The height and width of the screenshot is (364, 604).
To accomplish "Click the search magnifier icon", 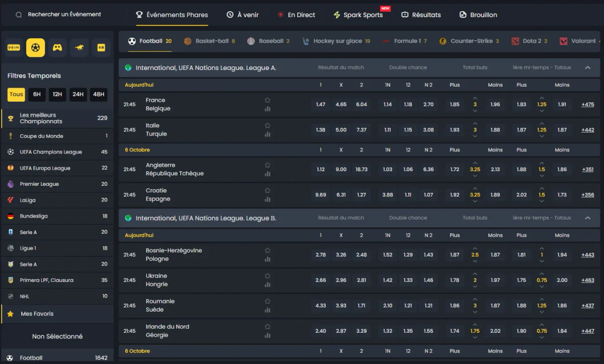I will (19, 15).
